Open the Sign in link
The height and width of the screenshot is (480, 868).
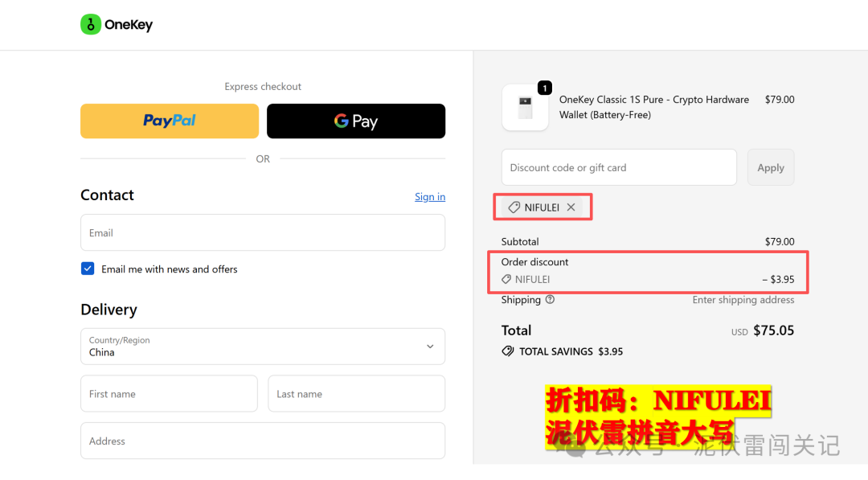(x=429, y=196)
